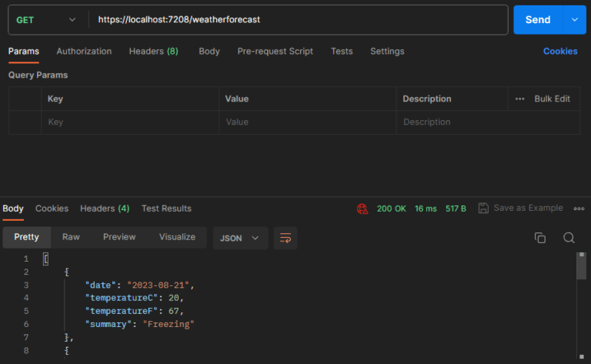Viewport: 591px width, 364px height.
Task: Open search in the response body
Action: click(569, 238)
